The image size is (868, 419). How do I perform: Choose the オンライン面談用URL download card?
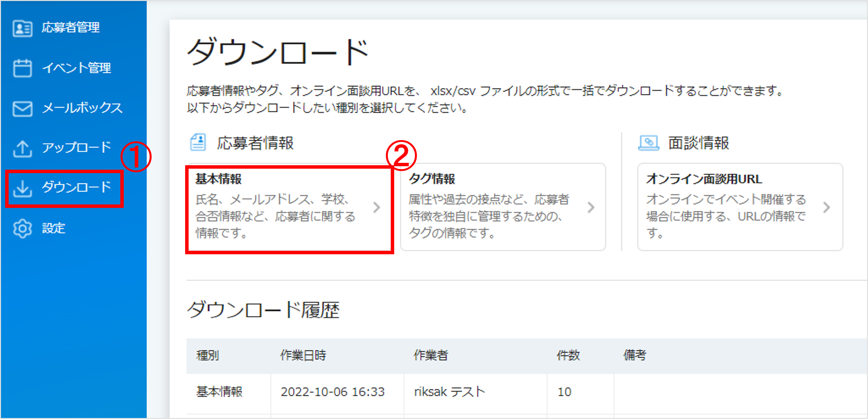pyautogui.click(x=740, y=207)
